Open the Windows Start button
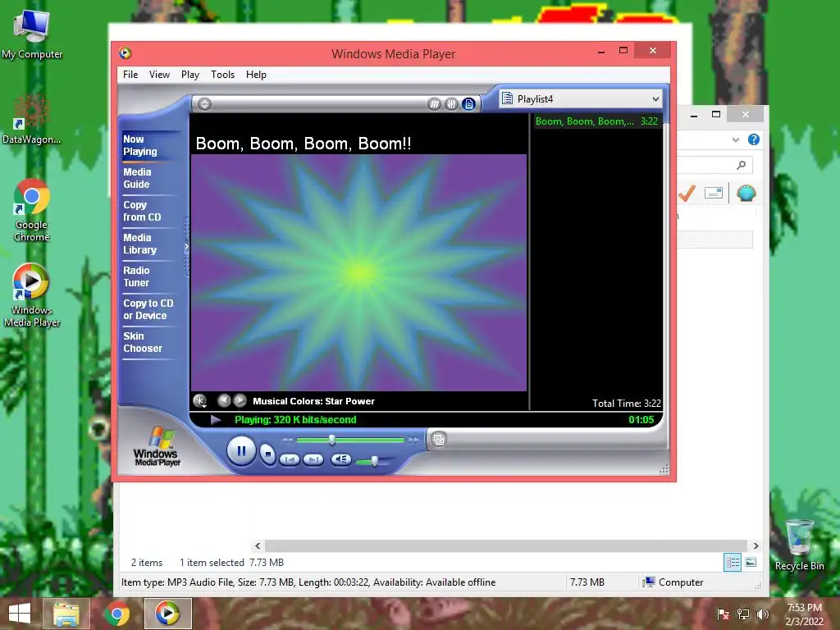The height and width of the screenshot is (630, 840). [x=20, y=614]
